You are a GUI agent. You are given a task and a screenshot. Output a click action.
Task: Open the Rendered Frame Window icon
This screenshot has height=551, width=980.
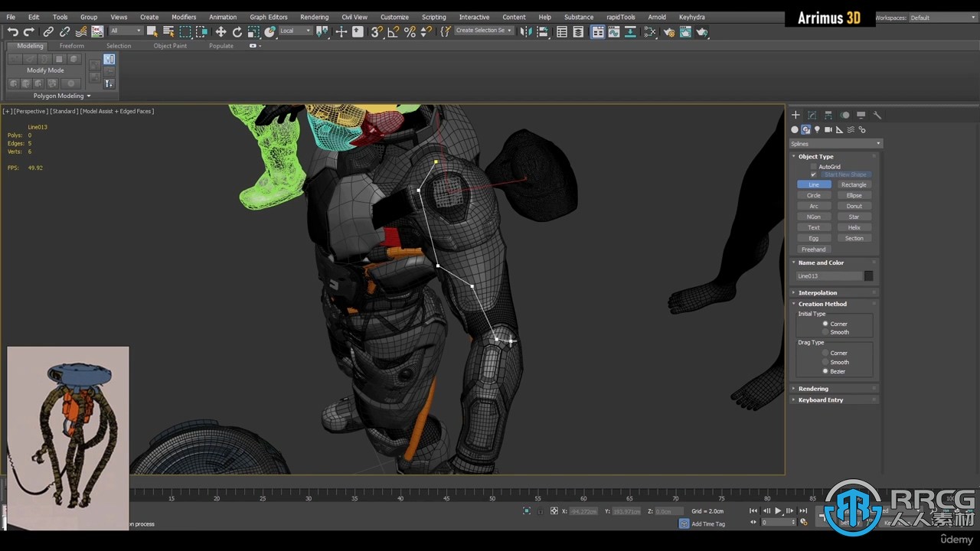[x=685, y=31]
